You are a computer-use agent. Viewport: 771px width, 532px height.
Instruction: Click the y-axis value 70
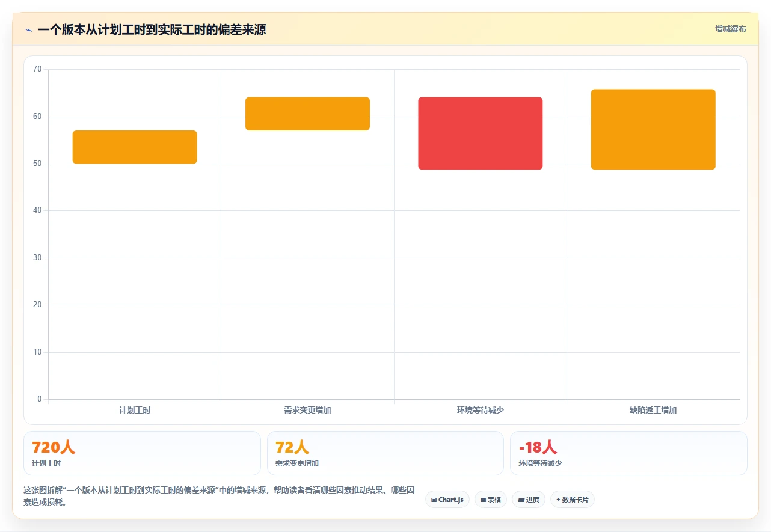[37, 69]
